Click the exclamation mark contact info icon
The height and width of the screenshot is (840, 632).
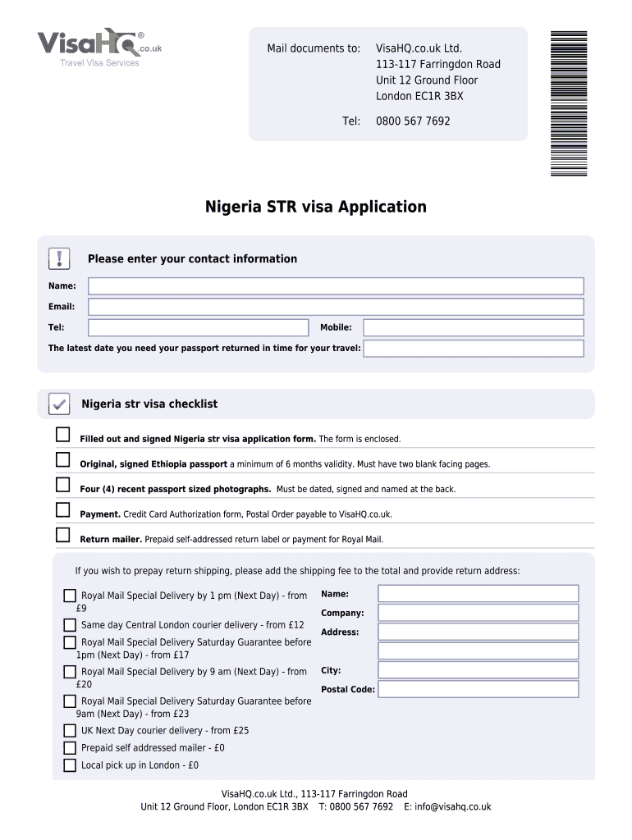(60, 258)
